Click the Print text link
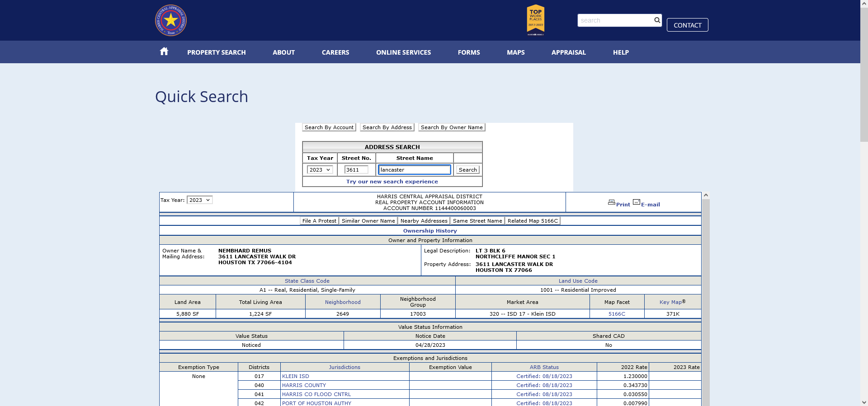This screenshot has height=406, width=868. tap(623, 205)
